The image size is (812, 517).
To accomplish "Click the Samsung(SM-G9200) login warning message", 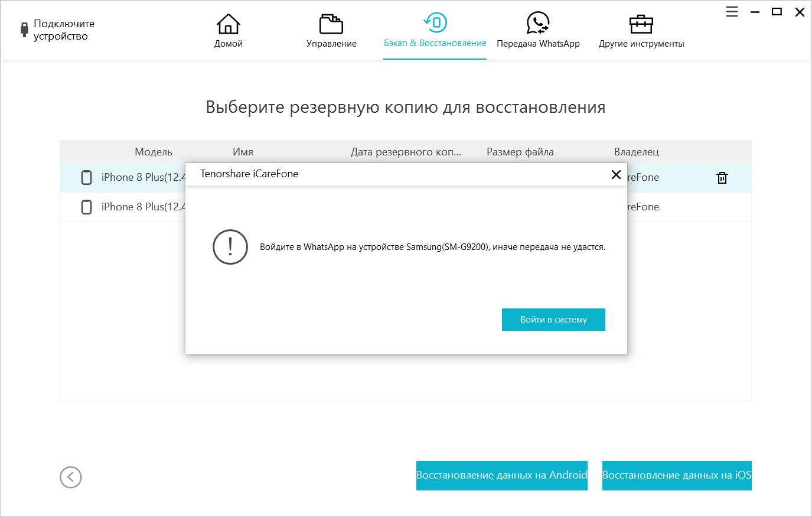I will [433, 247].
